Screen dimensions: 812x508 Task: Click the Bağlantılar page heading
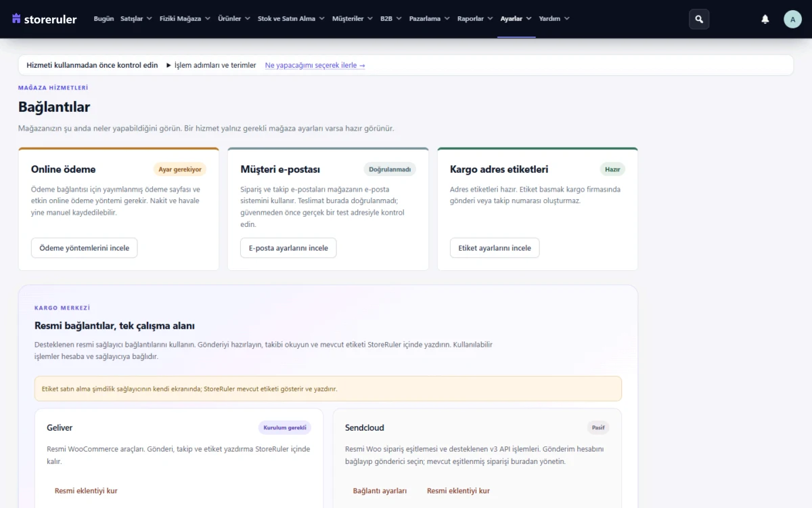click(x=54, y=107)
